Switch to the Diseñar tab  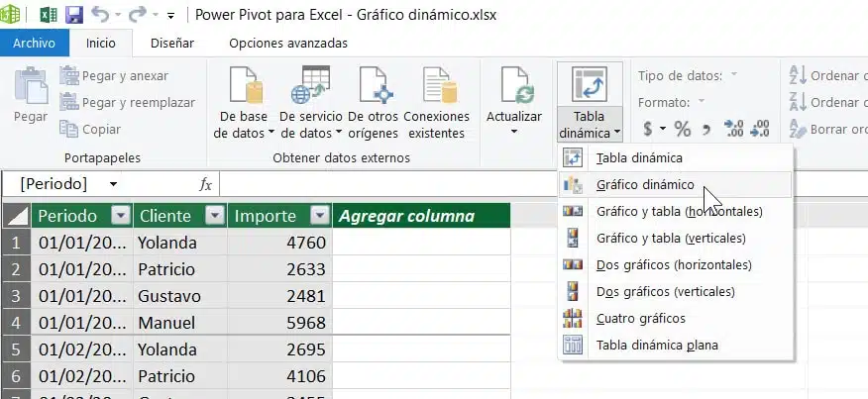pos(172,44)
